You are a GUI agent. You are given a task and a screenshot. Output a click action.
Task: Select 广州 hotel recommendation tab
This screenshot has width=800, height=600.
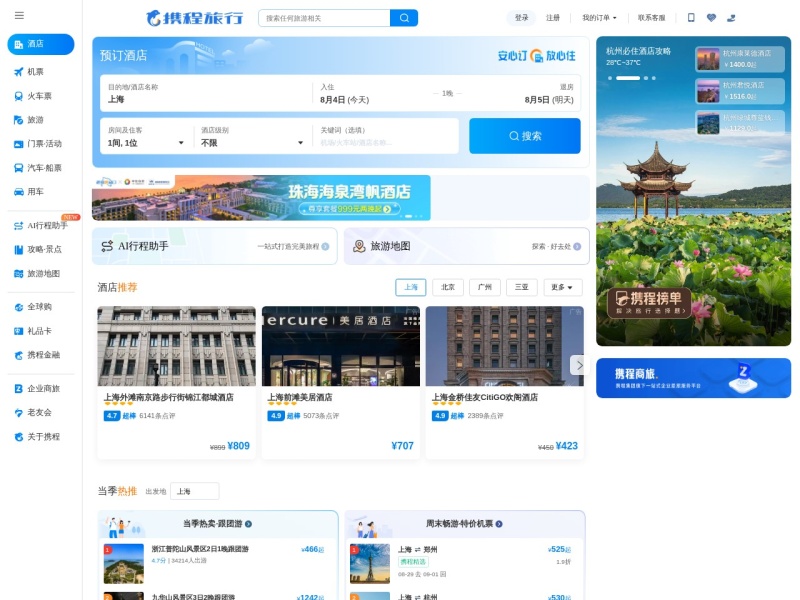point(485,287)
